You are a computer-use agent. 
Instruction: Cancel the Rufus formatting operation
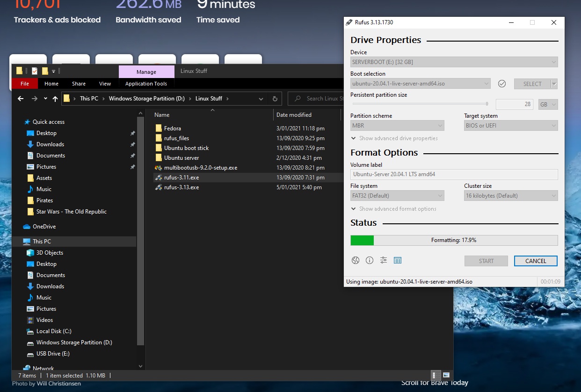click(536, 261)
